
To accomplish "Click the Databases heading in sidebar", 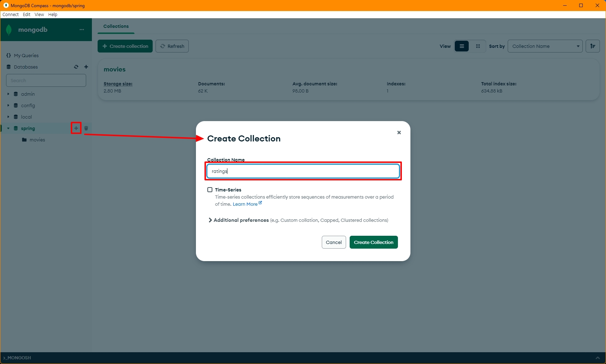I will [26, 67].
